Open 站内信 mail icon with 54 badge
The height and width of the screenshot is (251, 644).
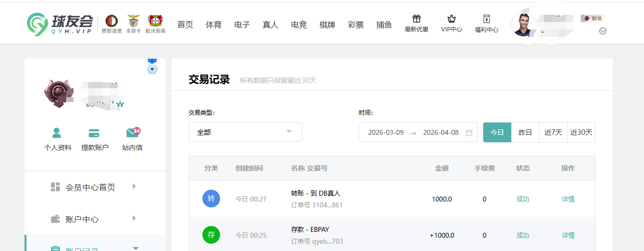[132, 133]
